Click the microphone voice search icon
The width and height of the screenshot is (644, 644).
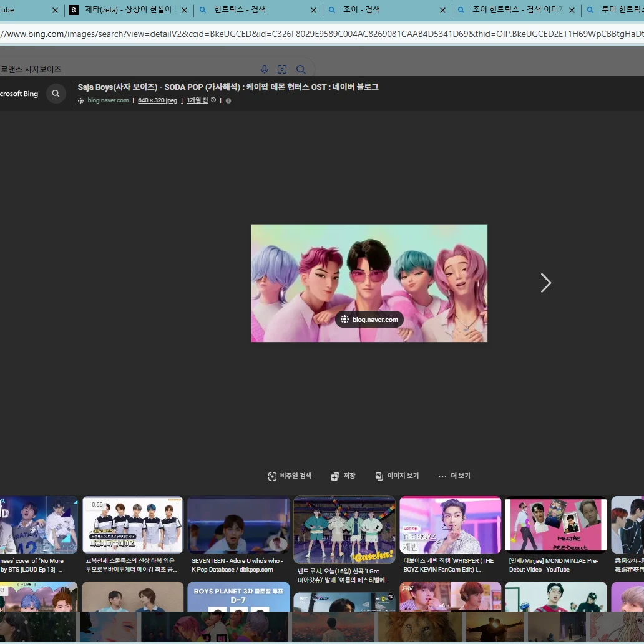(265, 69)
